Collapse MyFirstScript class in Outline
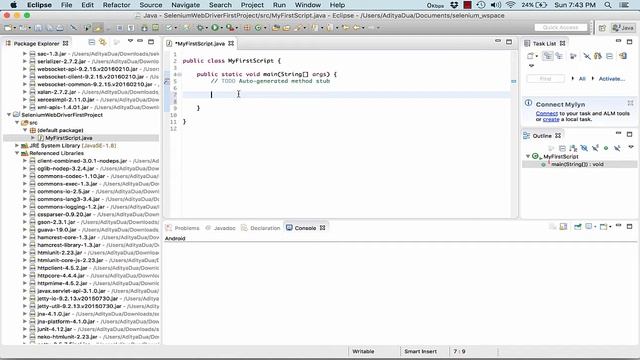This screenshot has height=360, width=640. click(528, 156)
